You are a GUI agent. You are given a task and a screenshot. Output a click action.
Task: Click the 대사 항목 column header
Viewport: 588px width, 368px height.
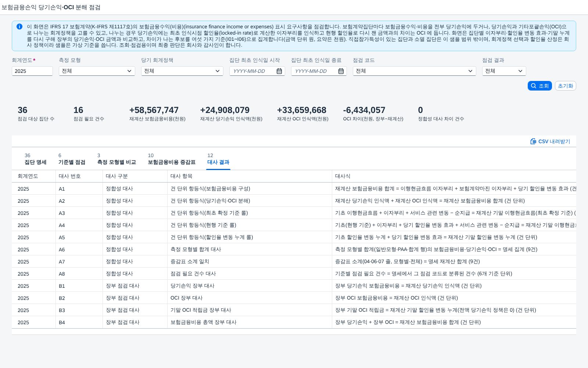(250, 176)
